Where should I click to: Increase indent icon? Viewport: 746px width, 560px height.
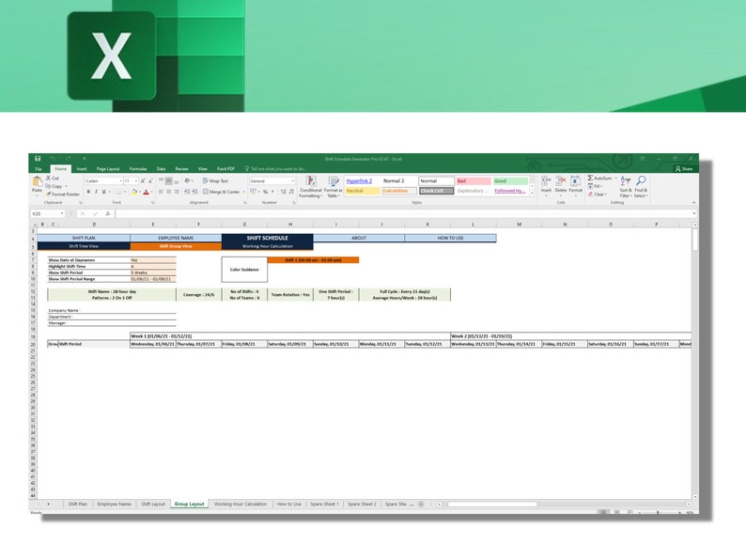coord(195,192)
